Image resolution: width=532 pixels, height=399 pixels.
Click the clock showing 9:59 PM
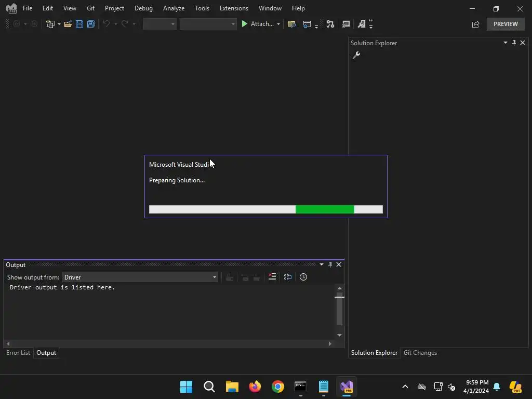pos(477,387)
